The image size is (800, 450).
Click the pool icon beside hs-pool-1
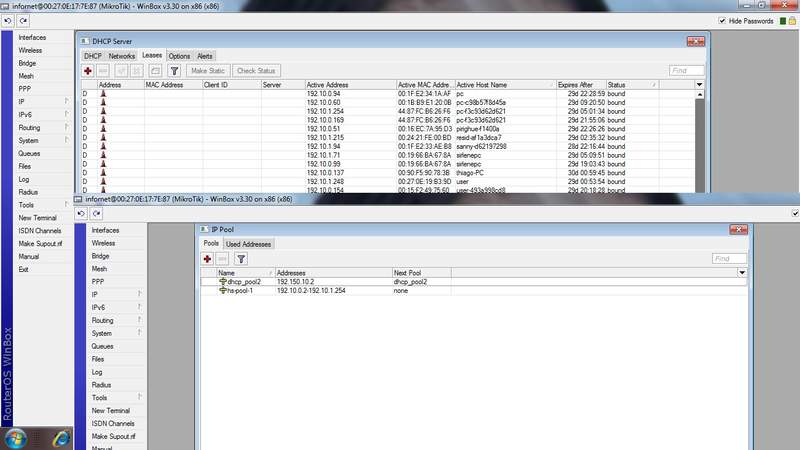[222, 290]
